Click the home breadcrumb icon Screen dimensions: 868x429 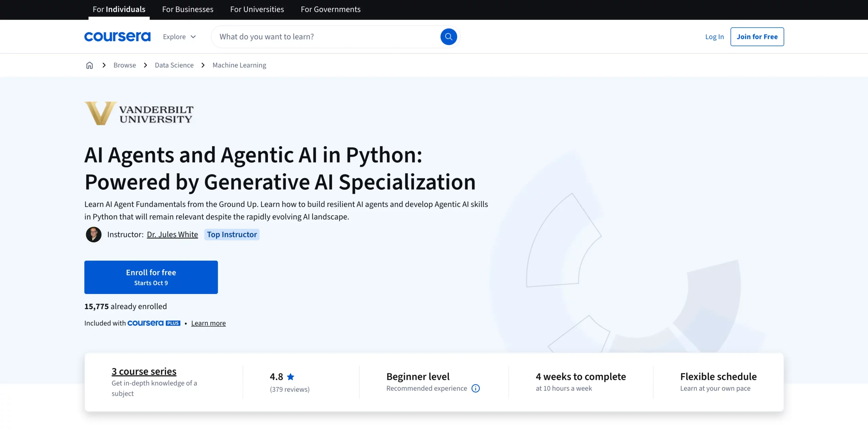coord(90,65)
